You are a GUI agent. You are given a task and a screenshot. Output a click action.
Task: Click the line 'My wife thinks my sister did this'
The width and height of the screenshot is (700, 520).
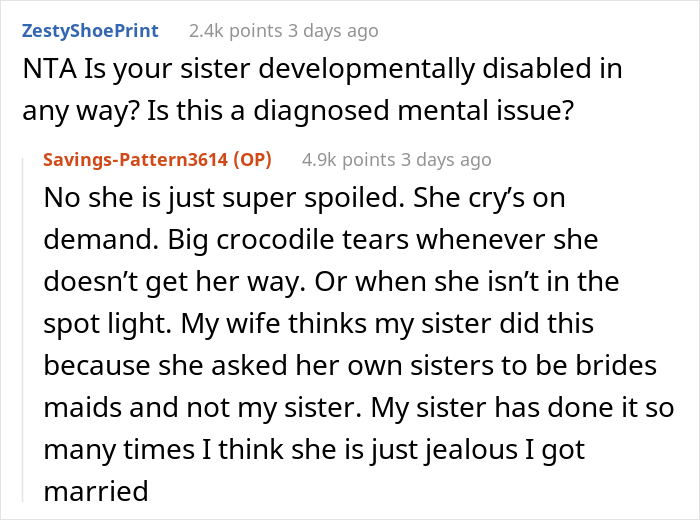point(387,324)
